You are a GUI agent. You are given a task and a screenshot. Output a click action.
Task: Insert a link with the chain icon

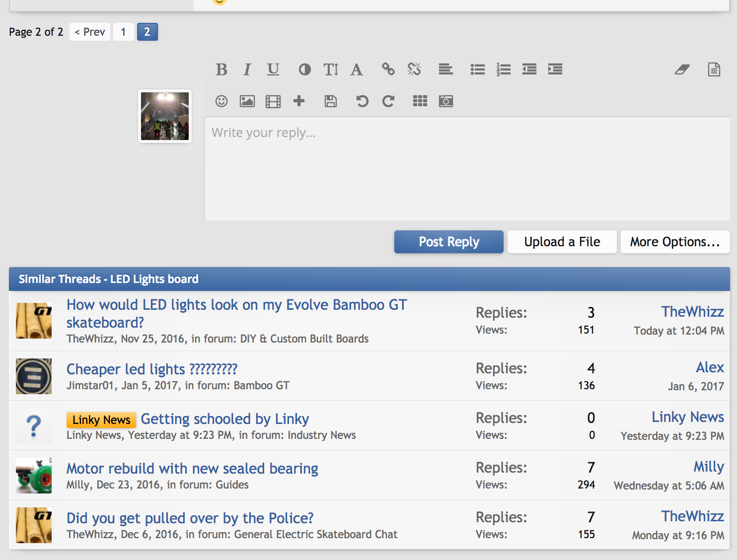388,70
